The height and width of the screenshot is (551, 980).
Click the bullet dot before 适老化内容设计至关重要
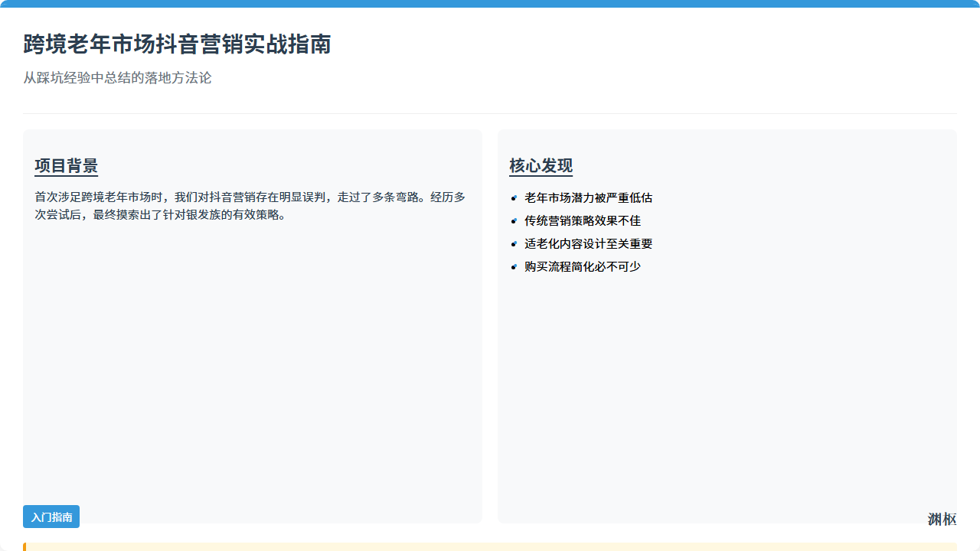click(514, 244)
